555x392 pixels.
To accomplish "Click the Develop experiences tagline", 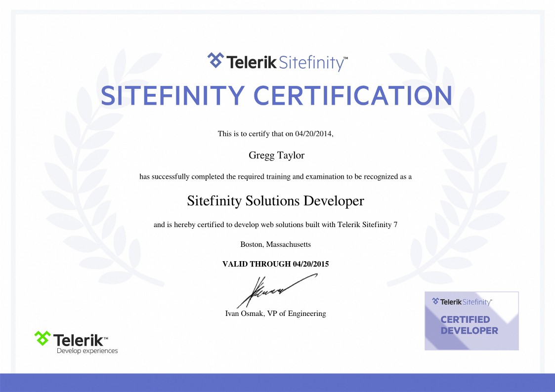I will (87, 351).
